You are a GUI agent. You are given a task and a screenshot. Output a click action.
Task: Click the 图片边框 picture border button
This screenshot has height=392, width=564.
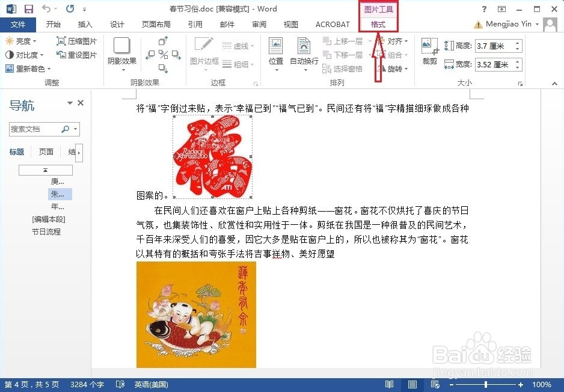coord(204,54)
